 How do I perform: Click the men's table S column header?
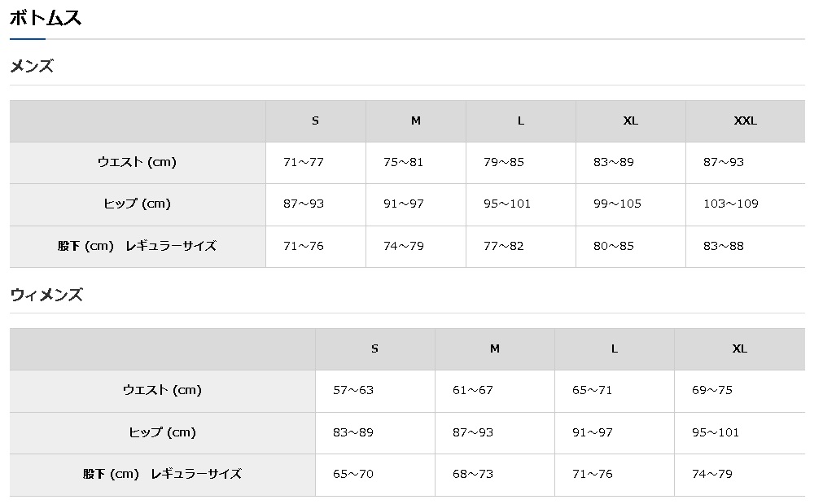[315, 121]
